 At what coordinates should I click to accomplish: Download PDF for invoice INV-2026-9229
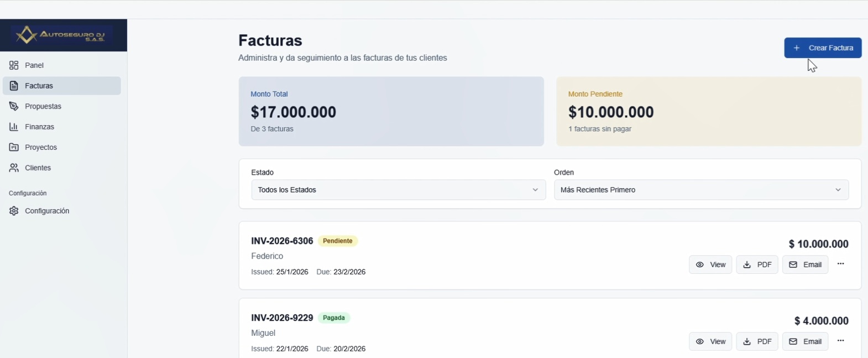point(757,341)
